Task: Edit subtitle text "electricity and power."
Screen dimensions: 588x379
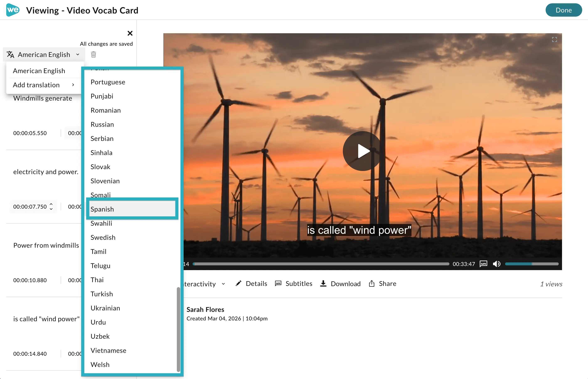Action: [46, 172]
